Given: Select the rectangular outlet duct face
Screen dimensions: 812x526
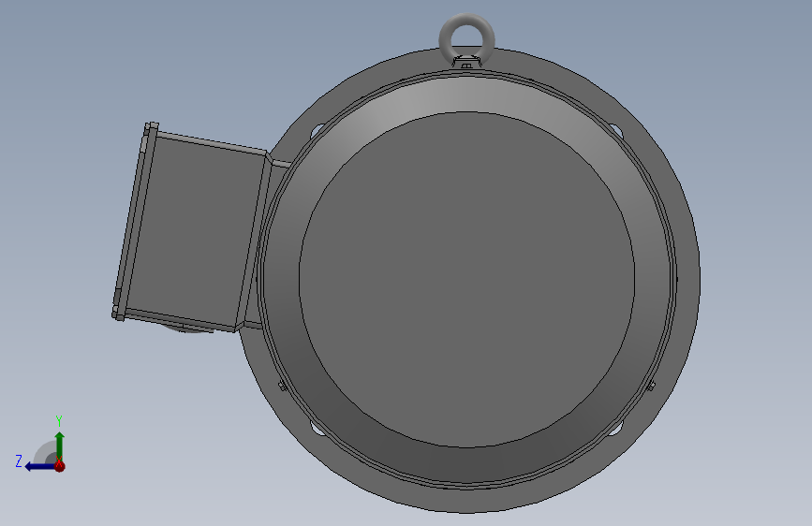Looking at the screenshot, I should click(197, 230).
